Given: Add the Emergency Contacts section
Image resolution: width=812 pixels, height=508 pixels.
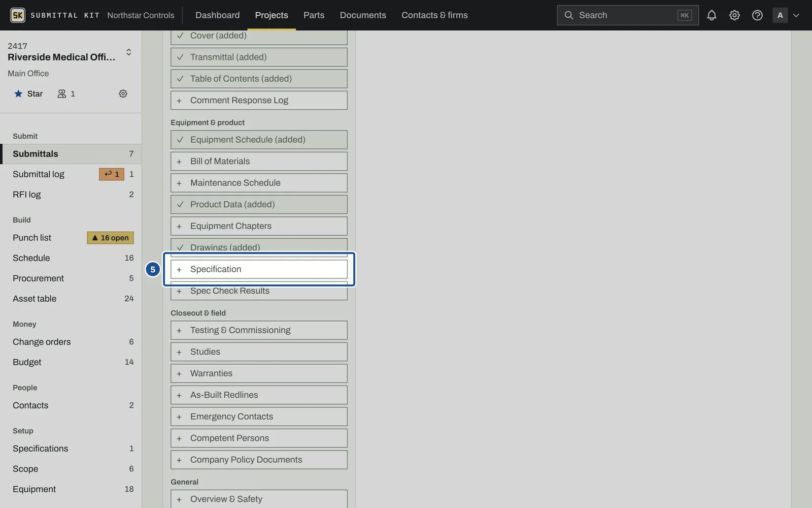Looking at the screenshot, I should (259, 417).
